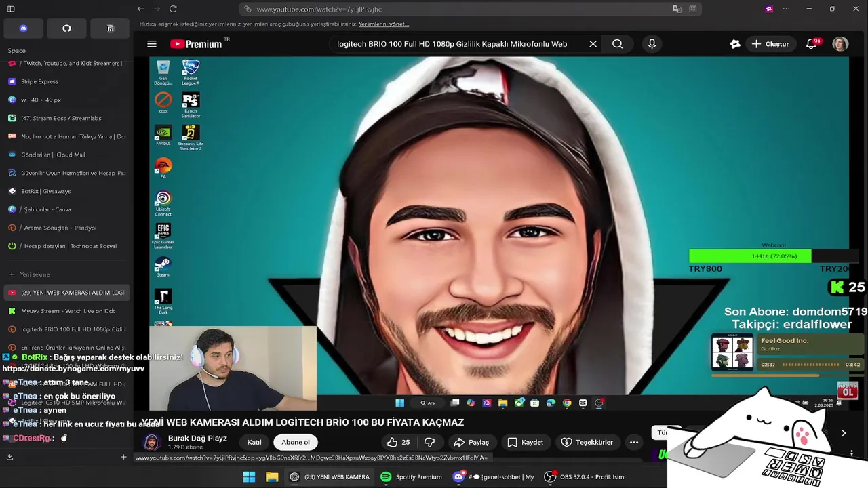Viewport: 868px width, 488px height.
Task: Switch to BotRix Giveaways sidebar tab
Action: coord(66,191)
